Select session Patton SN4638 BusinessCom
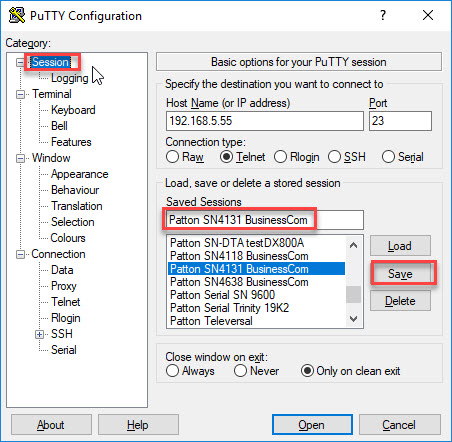 (256, 282)
